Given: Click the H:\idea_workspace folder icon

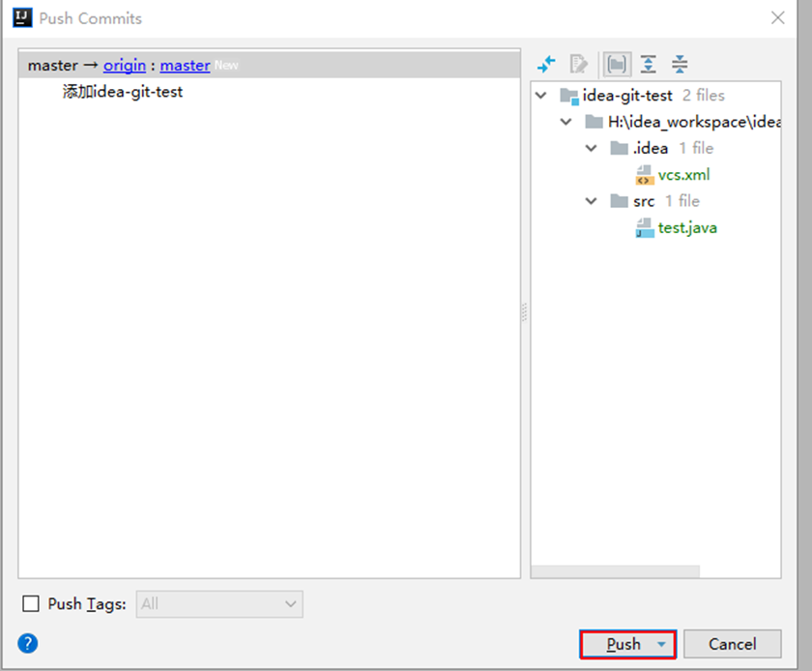Looking at the screenshot, I should click(594, 122).
